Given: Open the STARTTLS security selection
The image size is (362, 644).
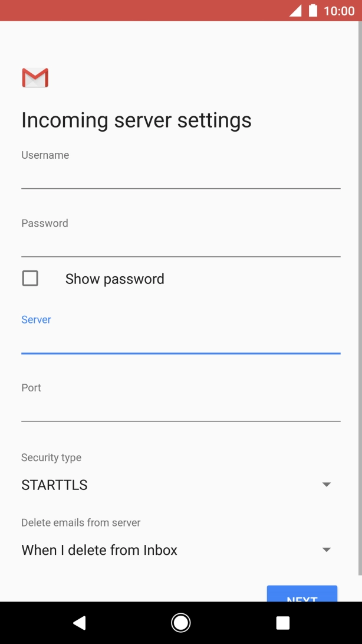Looking at the screenshot, I should (54, 485).
